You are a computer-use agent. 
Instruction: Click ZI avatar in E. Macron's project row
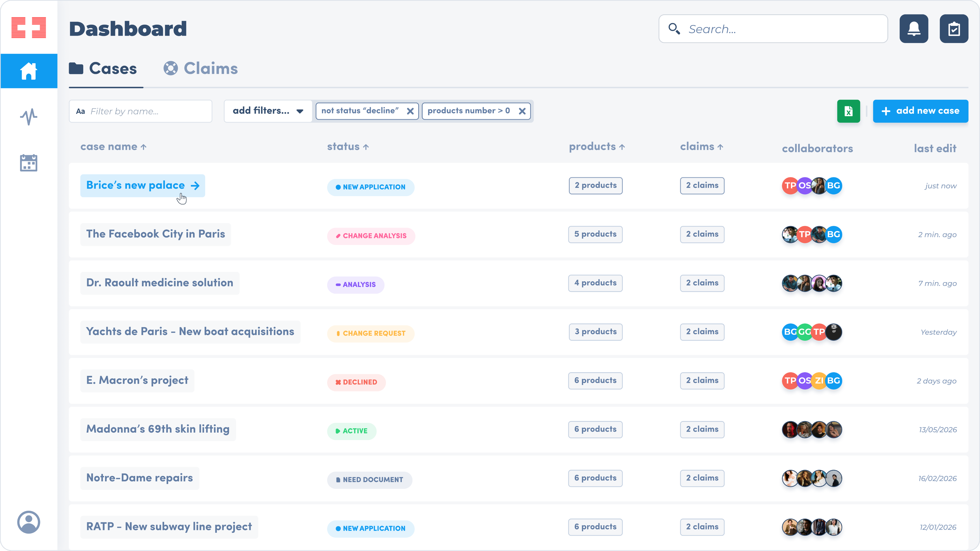(819, 380)
